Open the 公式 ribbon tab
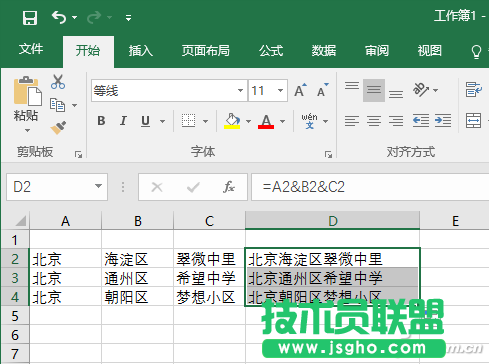489x364 pixels. (x=271, y=51)
